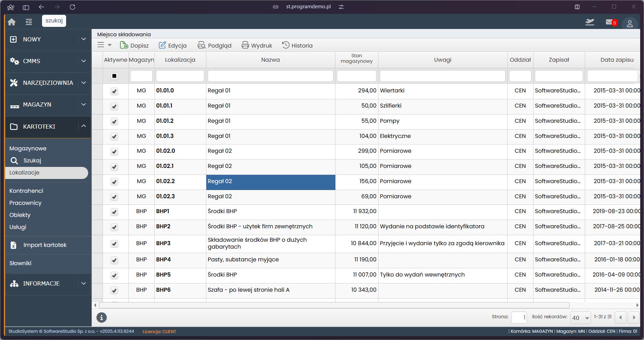
Task: Open the user profile avatar icon
Action: (630, 23)
